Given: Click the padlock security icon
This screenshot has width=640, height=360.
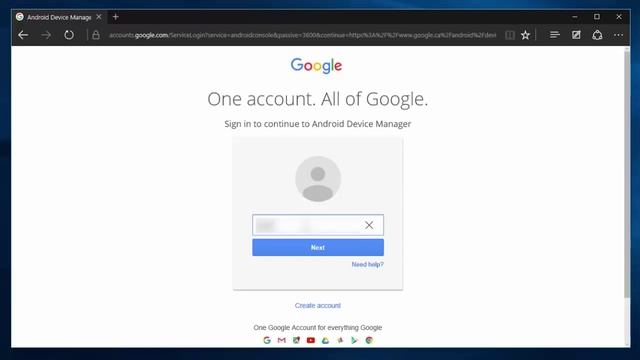Looking at the screenshot, I should click(96, 35).
